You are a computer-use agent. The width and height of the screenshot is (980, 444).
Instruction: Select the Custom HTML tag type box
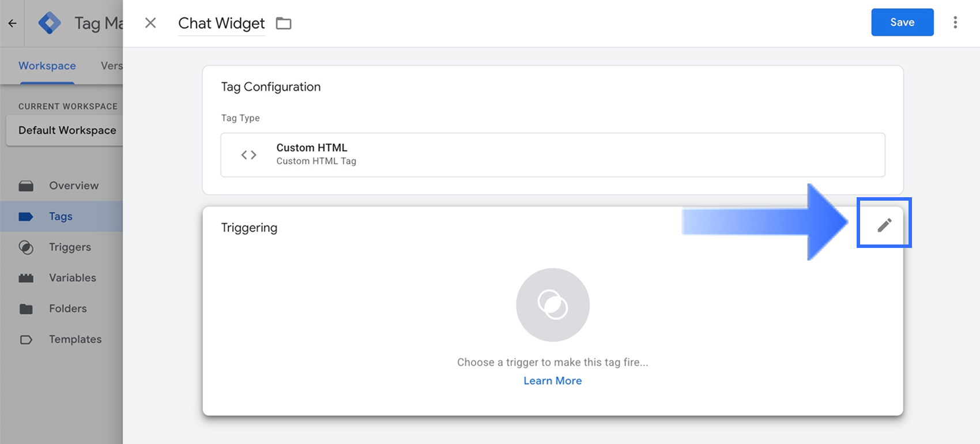(552, 155)
